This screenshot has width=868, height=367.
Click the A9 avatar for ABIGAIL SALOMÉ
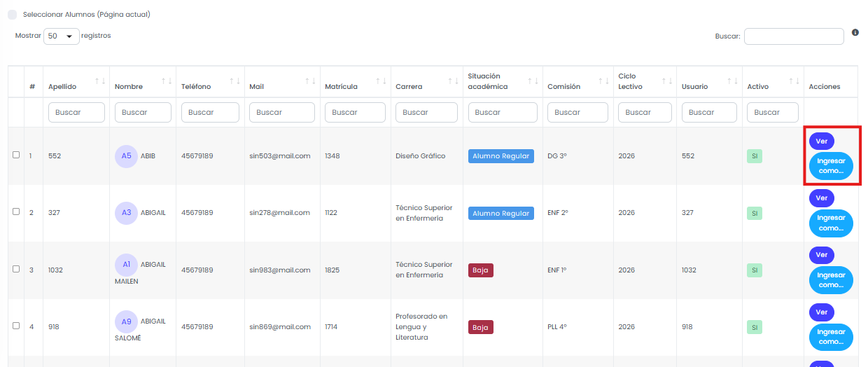pos(126,321)
